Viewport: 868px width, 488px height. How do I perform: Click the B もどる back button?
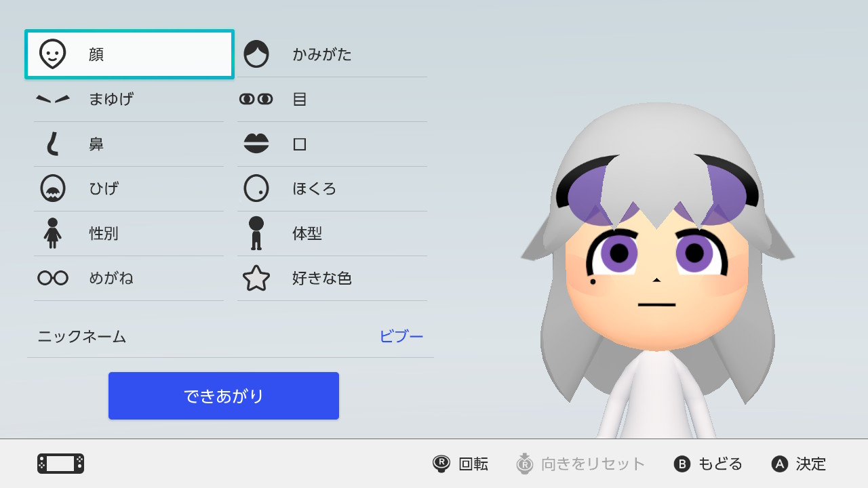pyautogui.click(x=708, y=464)
